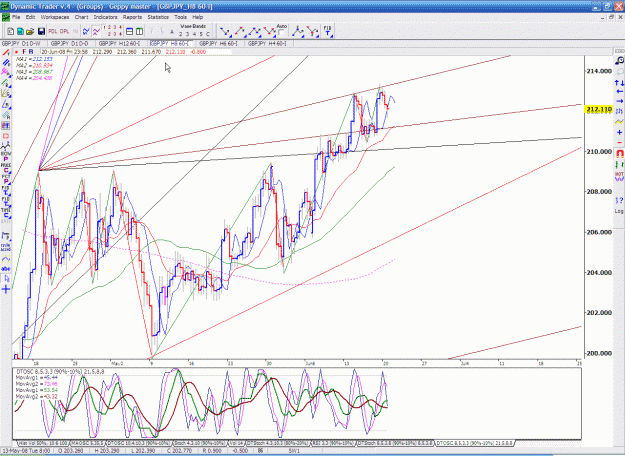Select the DTOSC 8.5.3.3 indicator tab
The height and width of the screenshot is (456, 625).
coord(475,443)
